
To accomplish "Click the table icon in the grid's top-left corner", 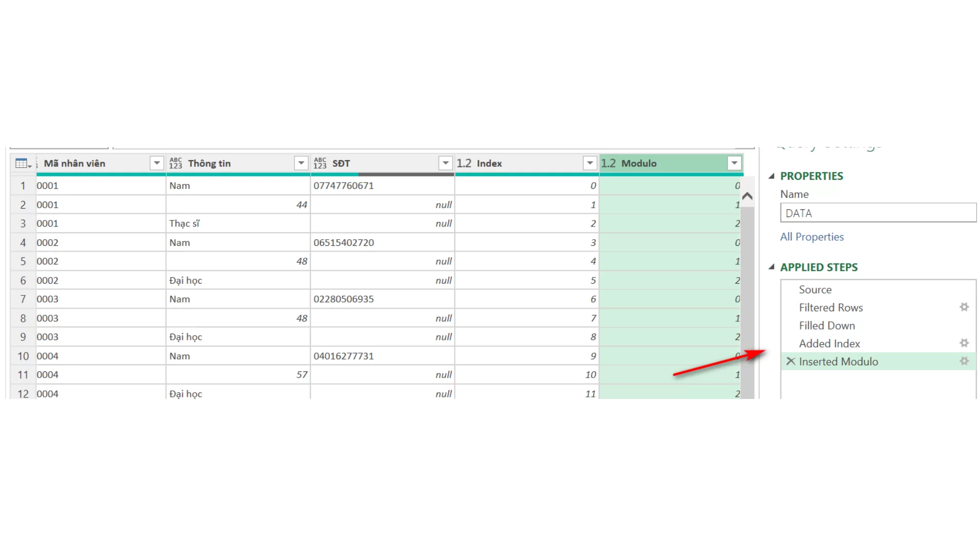I will point(22,162).
